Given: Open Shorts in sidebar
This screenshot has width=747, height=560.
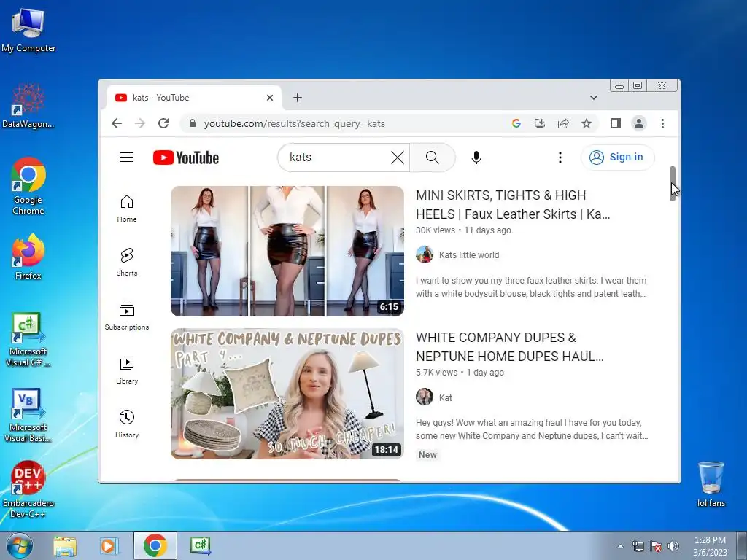Looking at the screenshot, I should tap(127, 262).
